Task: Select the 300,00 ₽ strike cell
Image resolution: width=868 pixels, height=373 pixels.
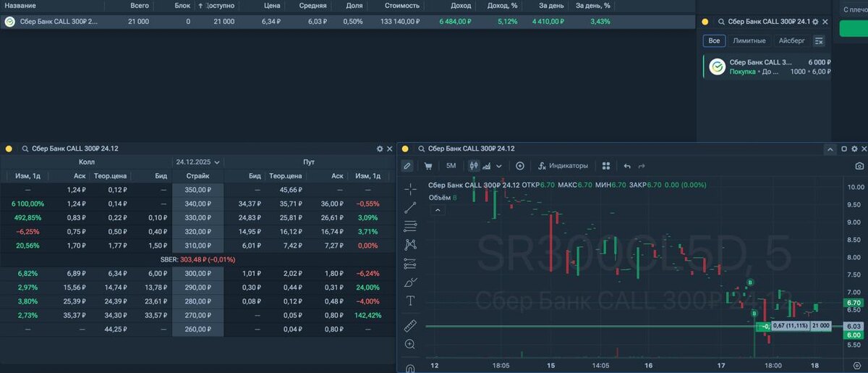Action: tap(198, 273)
